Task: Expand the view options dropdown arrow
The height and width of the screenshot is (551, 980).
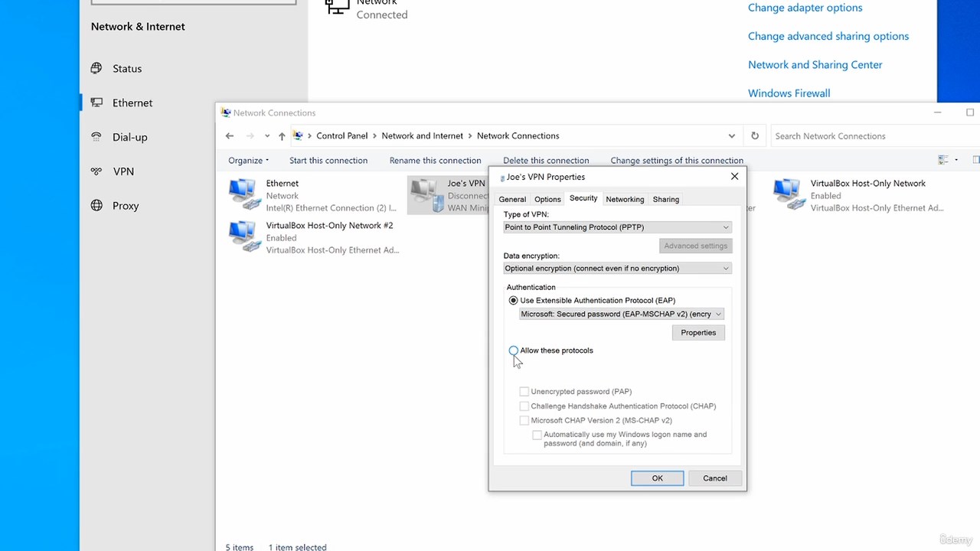Action: [956, 160]
